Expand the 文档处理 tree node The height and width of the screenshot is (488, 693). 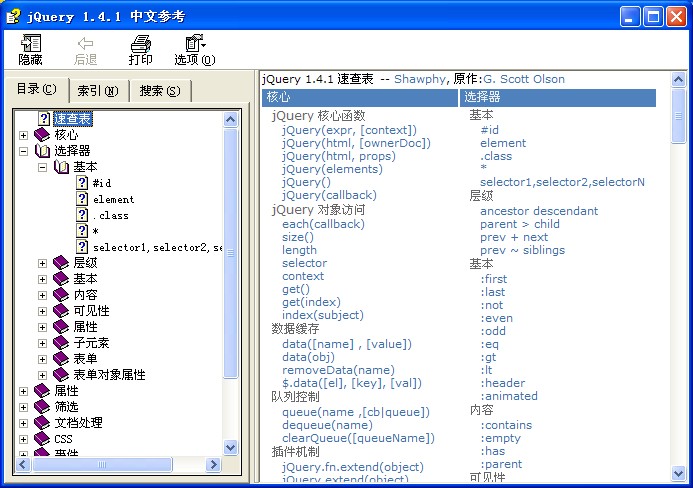pos(23,423)
